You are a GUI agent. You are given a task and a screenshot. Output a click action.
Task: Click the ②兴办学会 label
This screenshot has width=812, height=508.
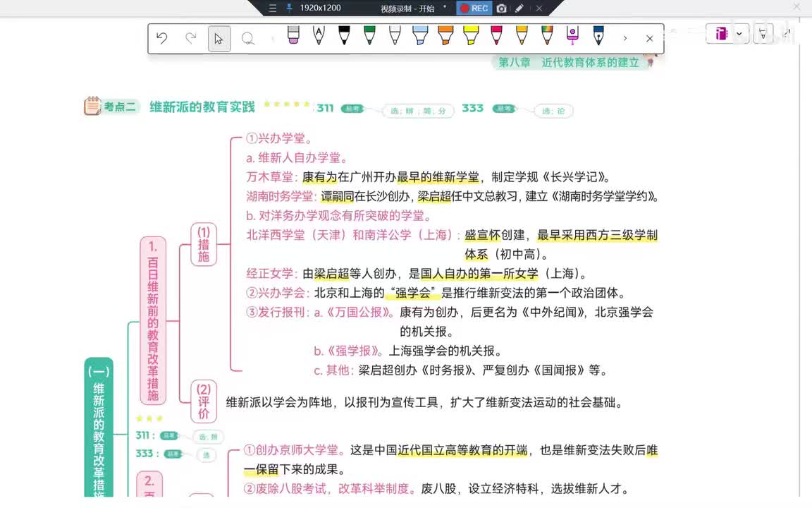click(x=276, y=293)
